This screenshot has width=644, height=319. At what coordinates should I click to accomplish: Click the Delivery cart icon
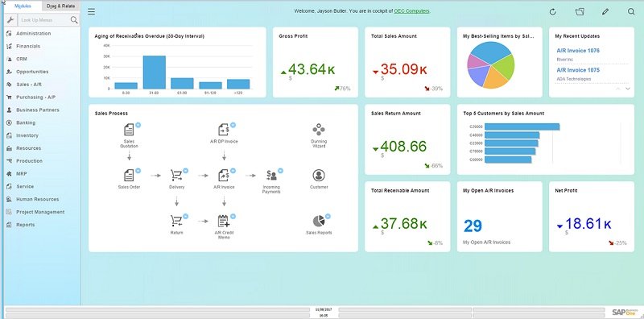176,176
